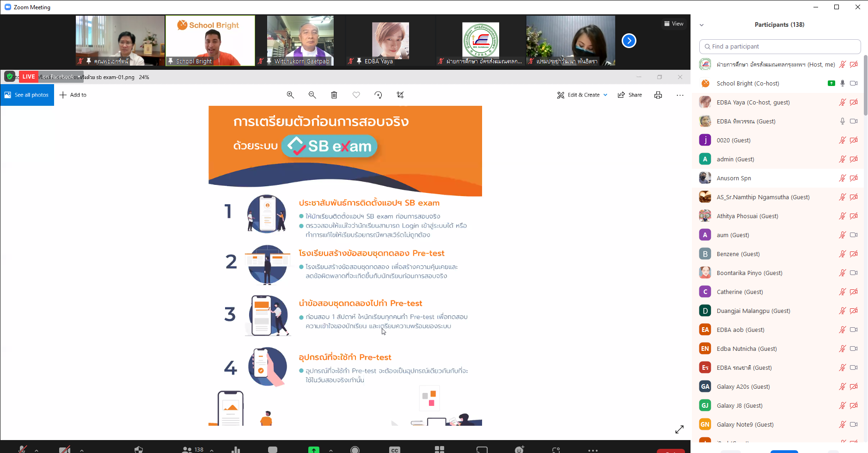Click the green encryption shield in the Zoom window
Screen dimensions: 868x453
[10, 77]
